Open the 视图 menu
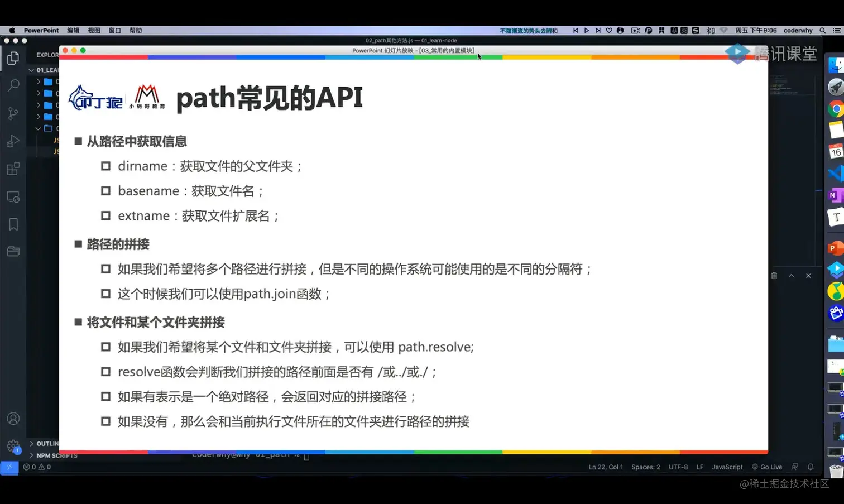 pos(94,31)
